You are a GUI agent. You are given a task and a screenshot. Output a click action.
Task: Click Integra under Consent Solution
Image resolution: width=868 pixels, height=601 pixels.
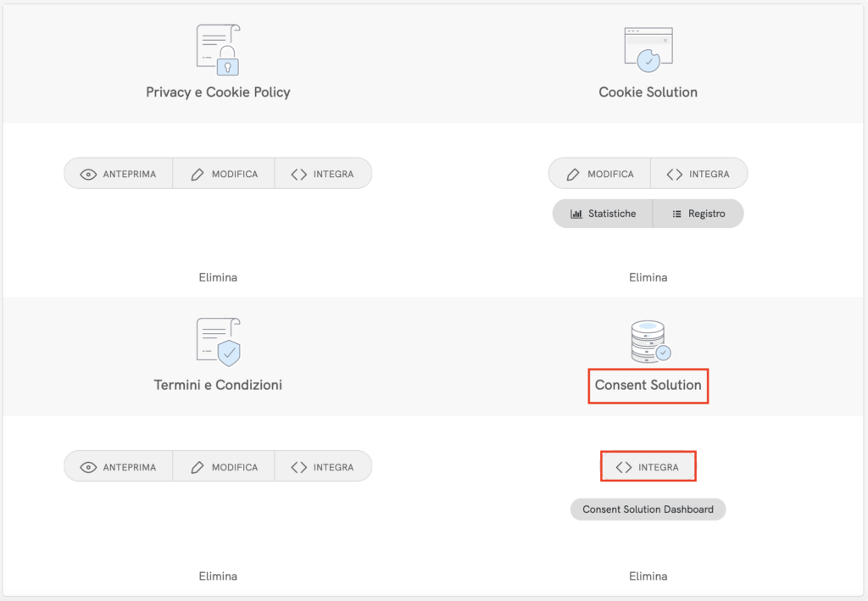point(648,467)
